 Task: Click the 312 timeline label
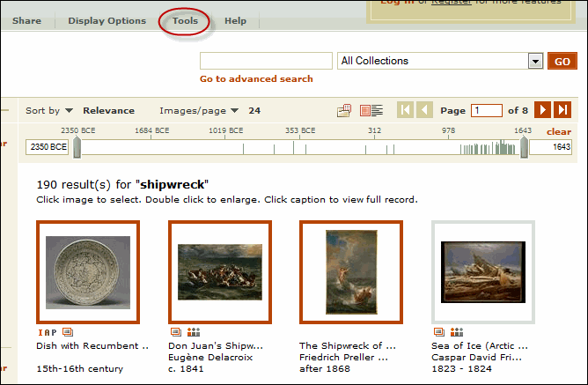[374, 130]
